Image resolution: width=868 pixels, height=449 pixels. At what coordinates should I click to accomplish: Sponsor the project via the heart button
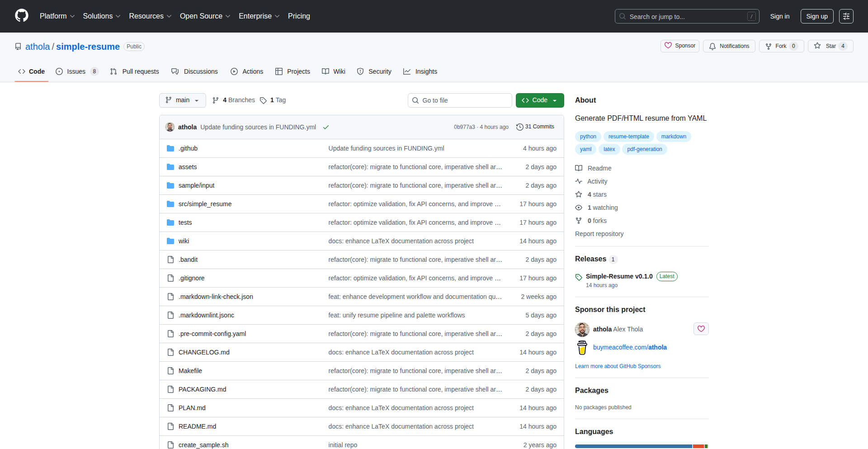[701, 329]
